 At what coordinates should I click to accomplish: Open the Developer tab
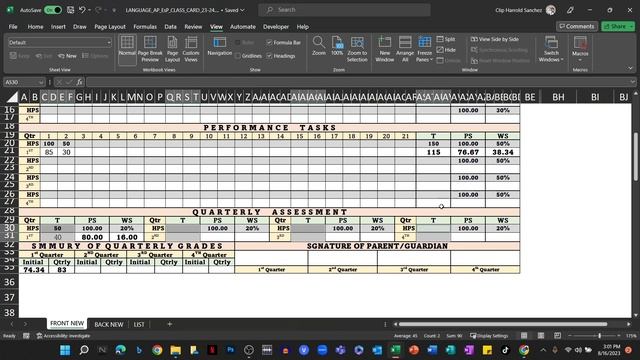click(x=276, y=27)
